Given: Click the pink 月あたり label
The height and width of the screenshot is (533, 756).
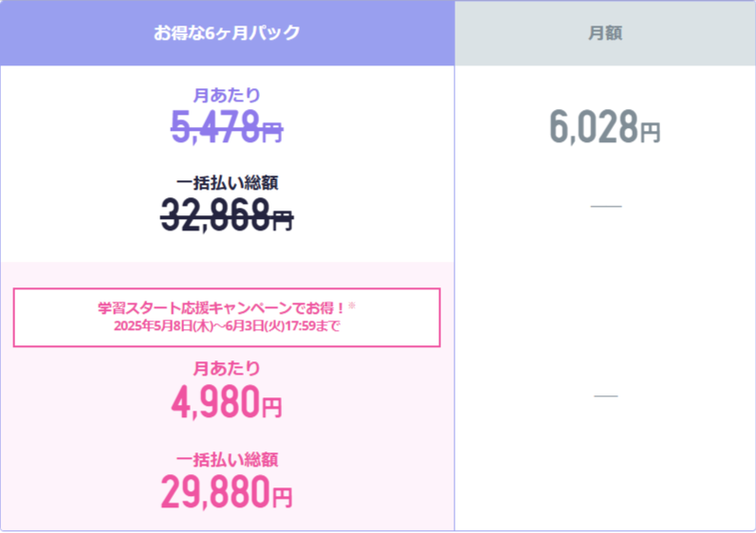Looking at the screenshot, I should 227,369.
